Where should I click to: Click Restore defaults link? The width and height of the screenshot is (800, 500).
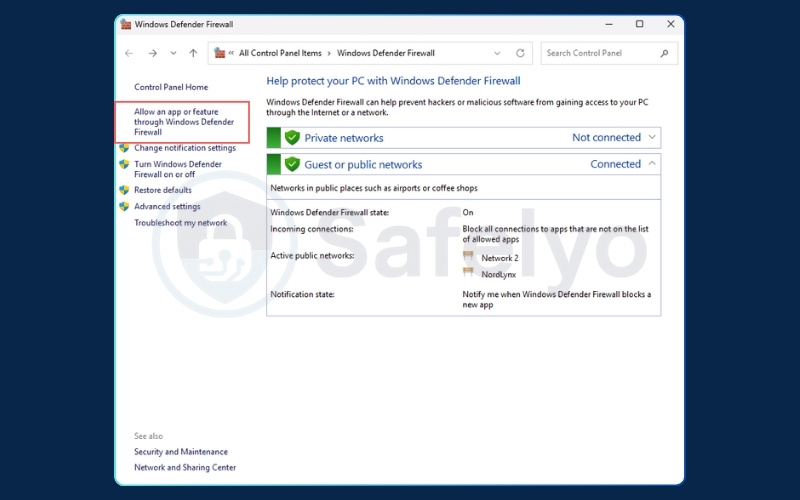point(163,190)
